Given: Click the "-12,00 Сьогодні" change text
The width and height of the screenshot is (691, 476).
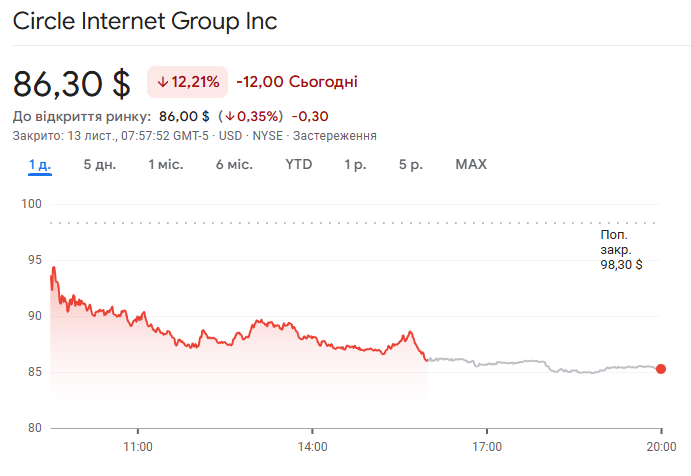Looking at the screenshot, I should pos(297,82).
